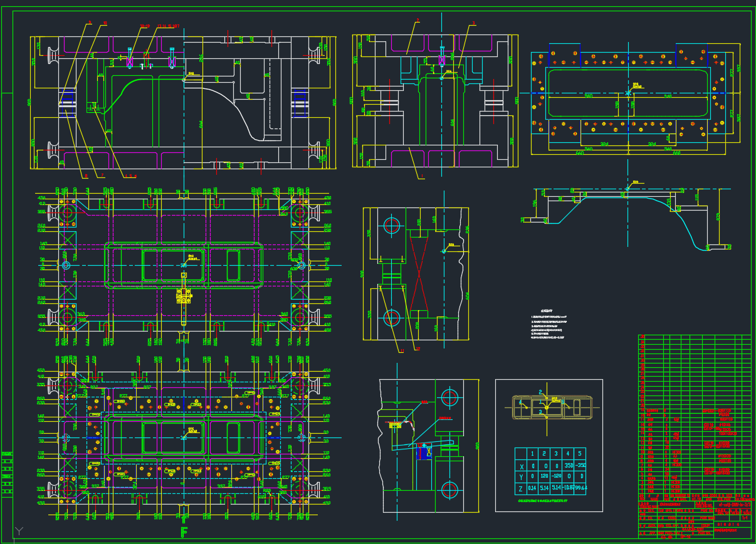Screen dimensions: 756x544
Task: Select the upper guide pin circle in bottom detail
Action: point(449,397)
